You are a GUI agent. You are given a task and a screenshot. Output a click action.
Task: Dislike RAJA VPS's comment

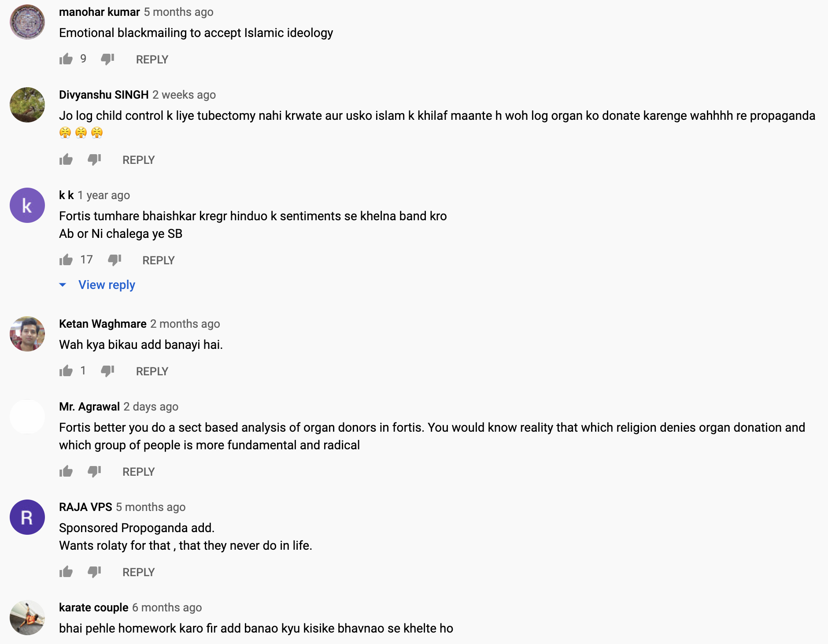[x=94, y=572]
